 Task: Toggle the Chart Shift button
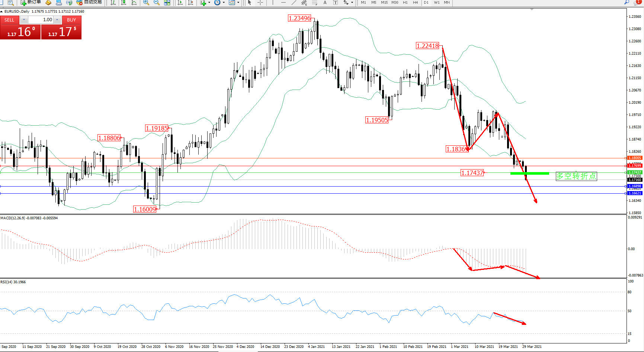pyautogui.click(x=190, y=3)
